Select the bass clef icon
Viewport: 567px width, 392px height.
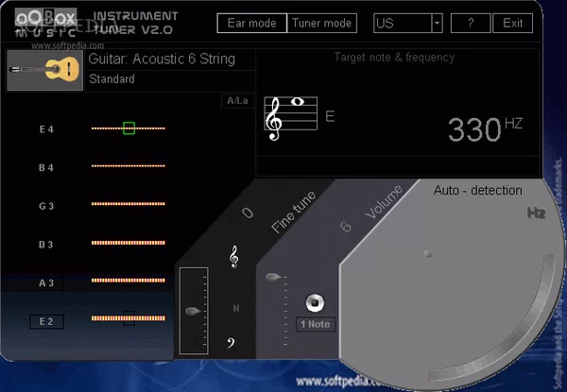click(x=231, y=343)
